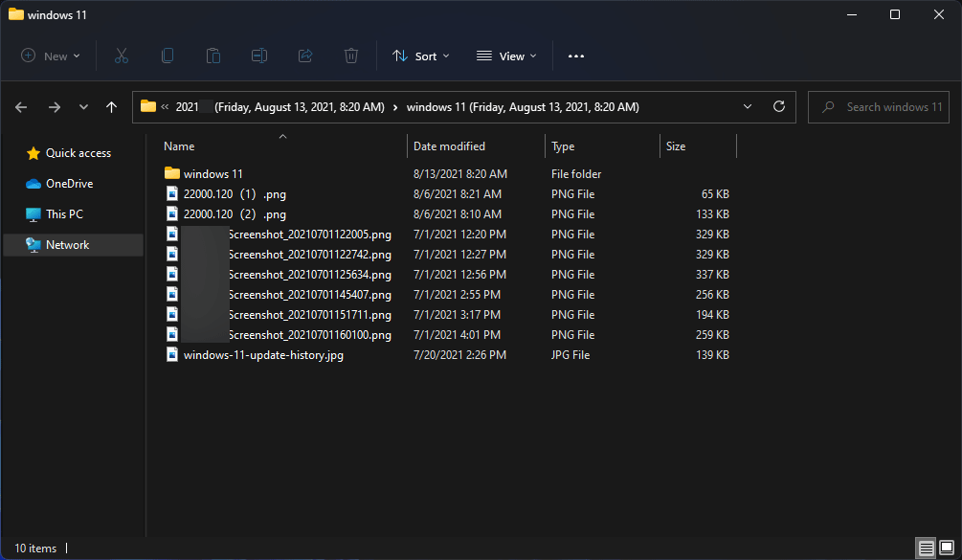
Task: Click the date 8/6/2021 8:10 AM
Action: [458, 214]
